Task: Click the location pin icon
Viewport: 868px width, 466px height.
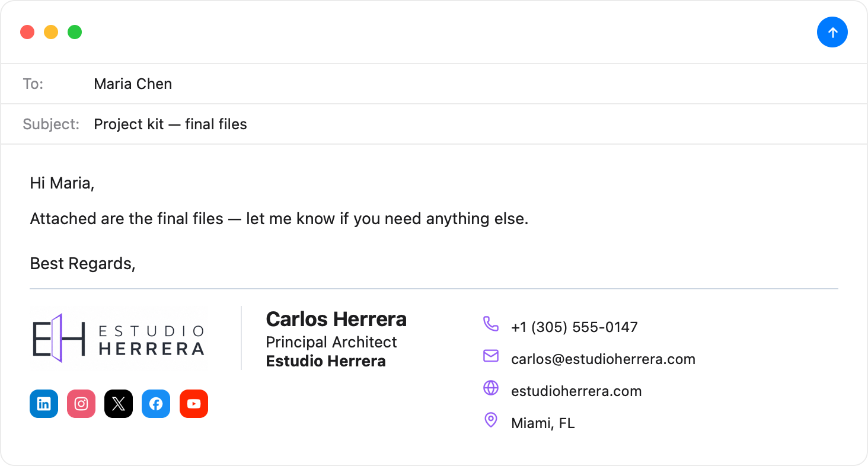Action: click(490, 420)
